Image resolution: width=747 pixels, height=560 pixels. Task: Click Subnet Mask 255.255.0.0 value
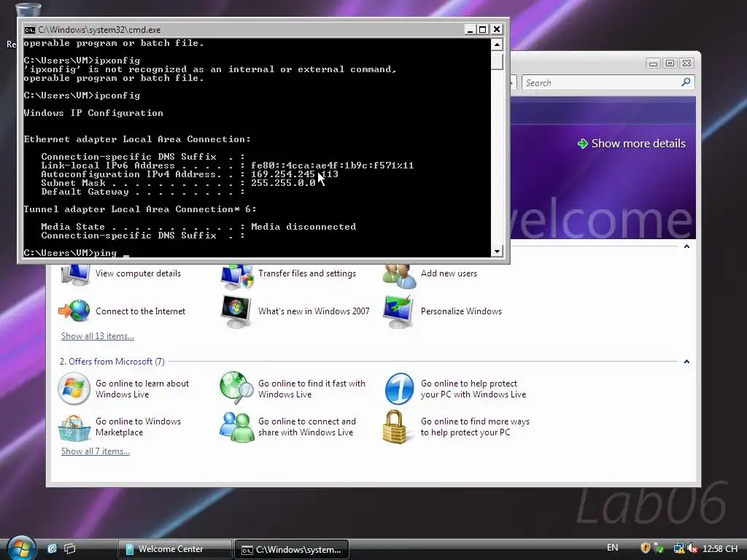tap(283, 183)
